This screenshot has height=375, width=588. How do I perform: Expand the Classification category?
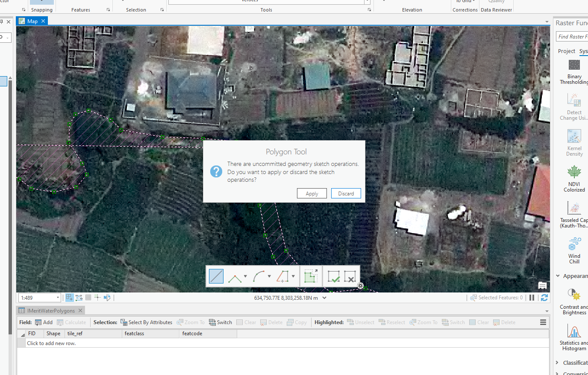coord(557,363)
